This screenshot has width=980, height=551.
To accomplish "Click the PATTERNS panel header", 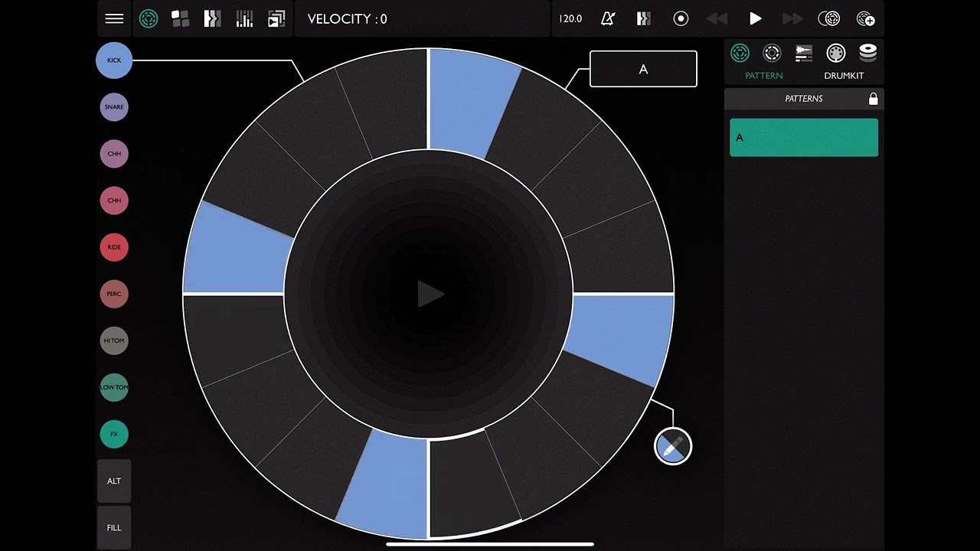I will (804, 99).
